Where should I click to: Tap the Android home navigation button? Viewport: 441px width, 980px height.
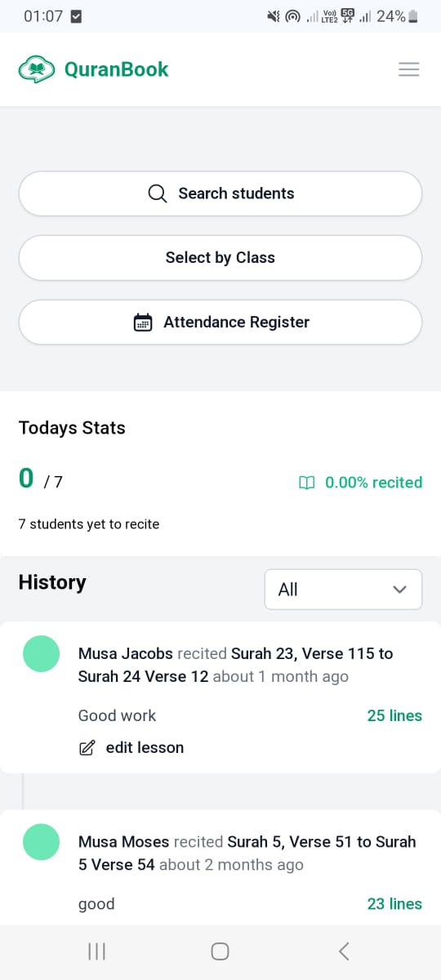tap(220, 951)
